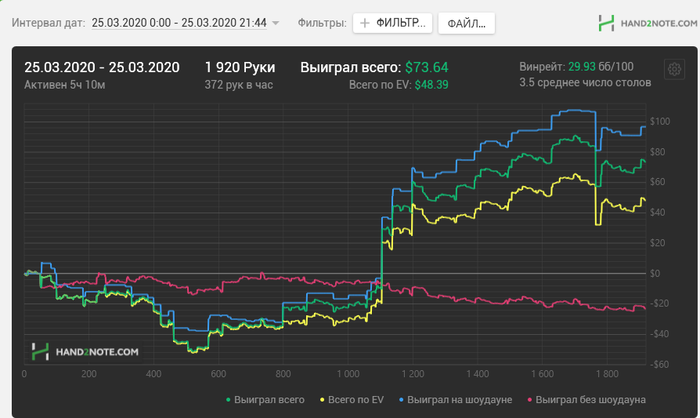Click the 372 рук в час text
This screenshot has width=700, height=418.
(x=238, y=85)
